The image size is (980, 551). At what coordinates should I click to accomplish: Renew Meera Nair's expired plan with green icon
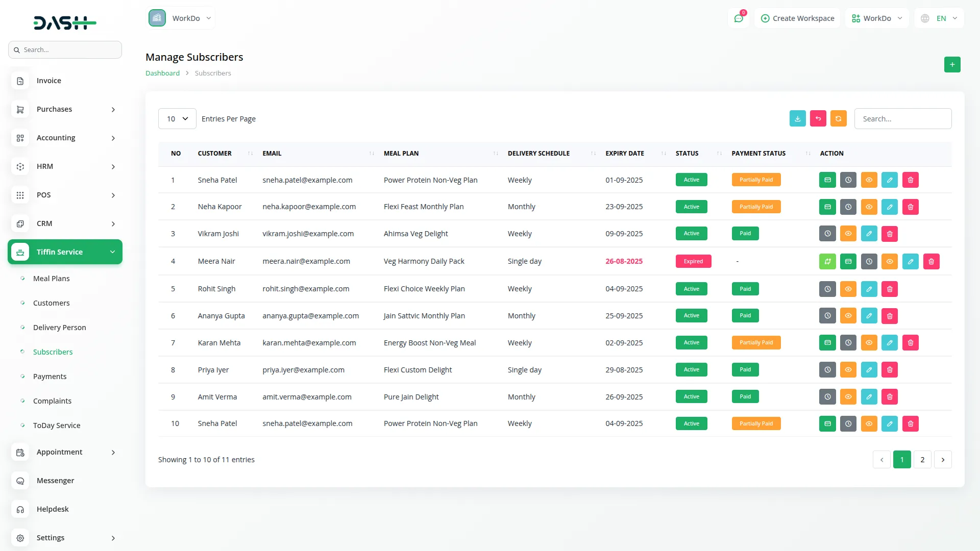coord(828,261)
